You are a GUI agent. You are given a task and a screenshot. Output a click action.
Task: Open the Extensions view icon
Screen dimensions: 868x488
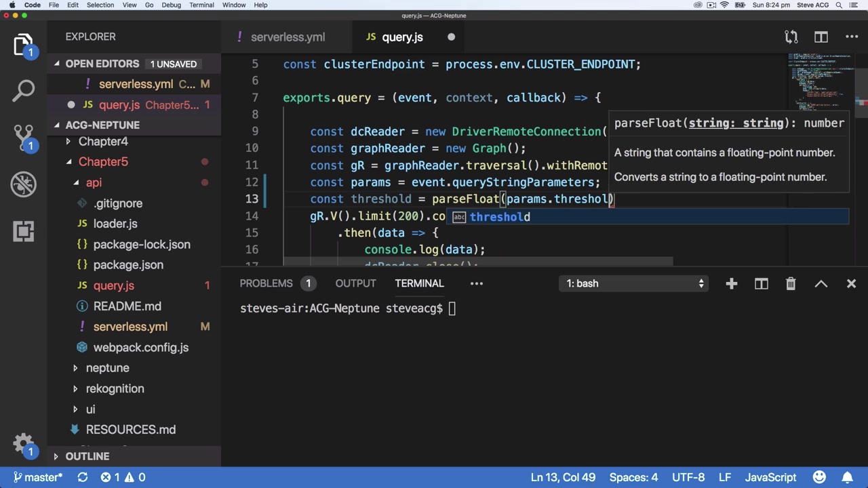(x=24, y=231)
